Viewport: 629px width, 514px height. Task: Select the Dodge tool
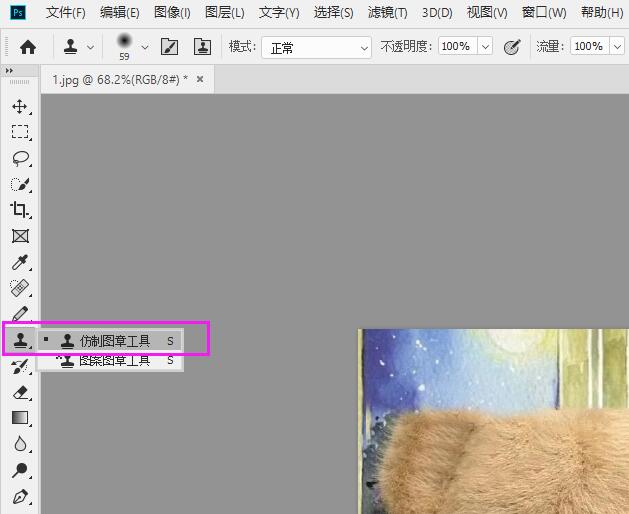coord(20,470)
